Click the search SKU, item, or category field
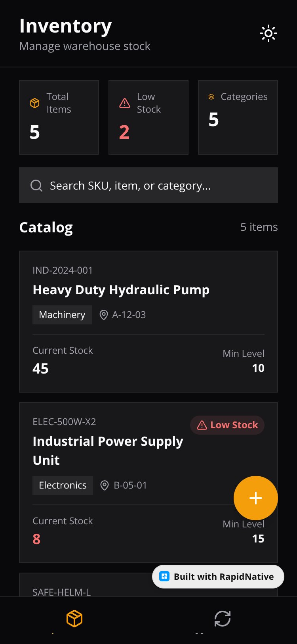The height and width of the screenshot is (644, 297). [148, 185]
